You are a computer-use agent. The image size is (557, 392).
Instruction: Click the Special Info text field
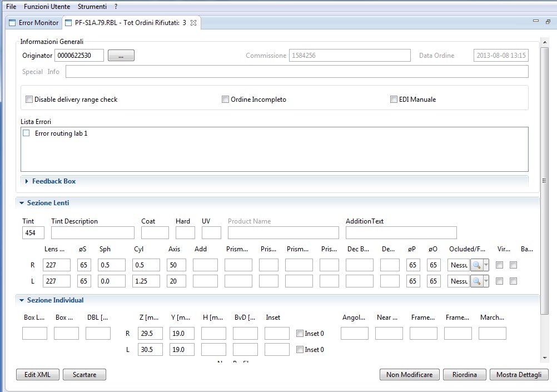point(297,71)
